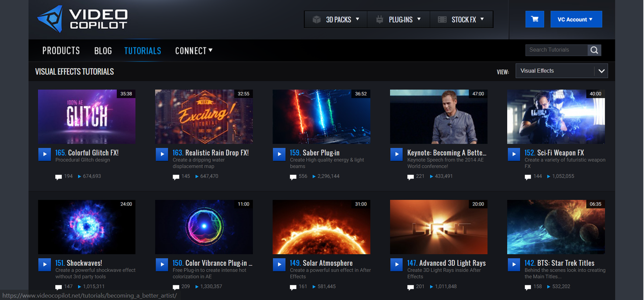Click the Star Trek planet thumbnail
This screenshot has width=644, height=300.
pyautogui.click(x=556, y=227)
